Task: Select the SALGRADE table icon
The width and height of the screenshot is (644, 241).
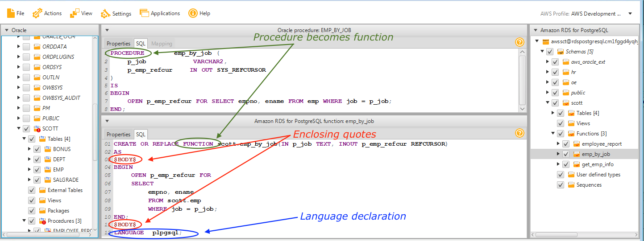Action: click(48, 180)
